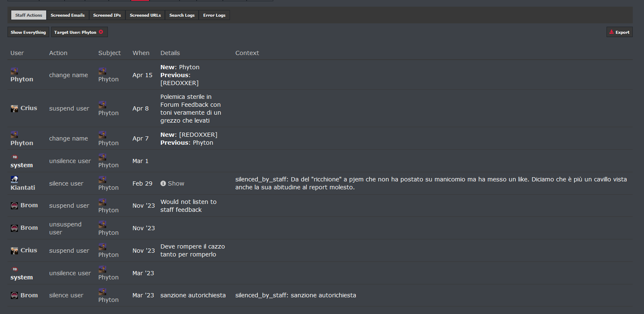The image size is (644, 314).
Task: Click Show Everything button
Action: tap(28, 32)
